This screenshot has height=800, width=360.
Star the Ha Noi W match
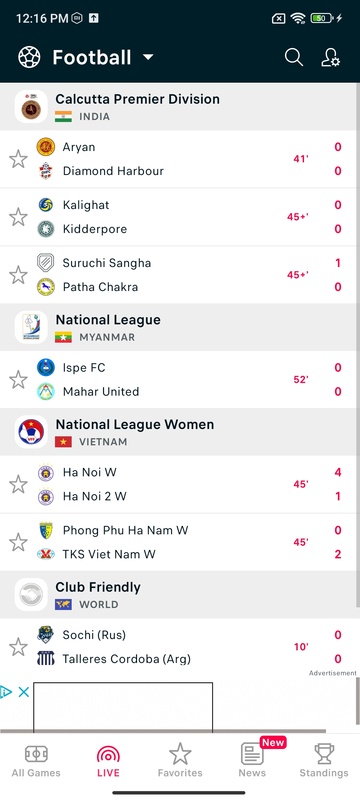point(18,484)
